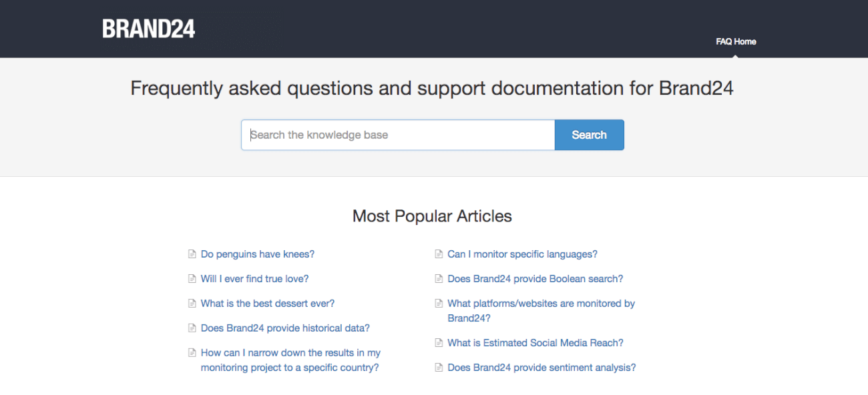Click document icon beside "What is the best dessert ever?"
The height and width of the screenshot is (395, 868).
click(192, 304)
